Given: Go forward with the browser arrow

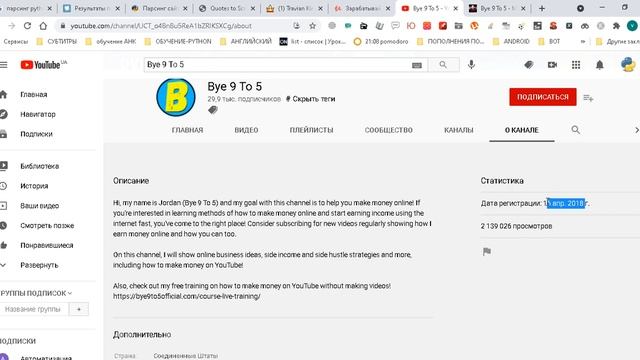Looking at the screenshot, I should coord(11,26).
